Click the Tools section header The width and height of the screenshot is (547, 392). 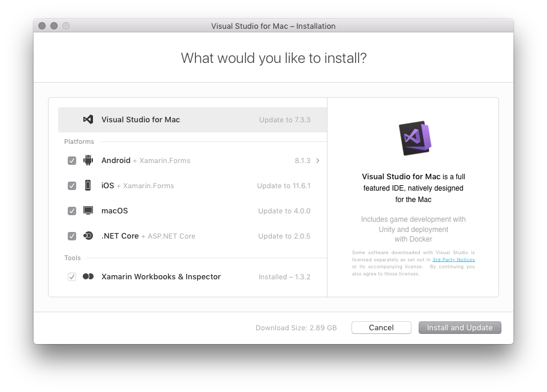coord(73,258)
